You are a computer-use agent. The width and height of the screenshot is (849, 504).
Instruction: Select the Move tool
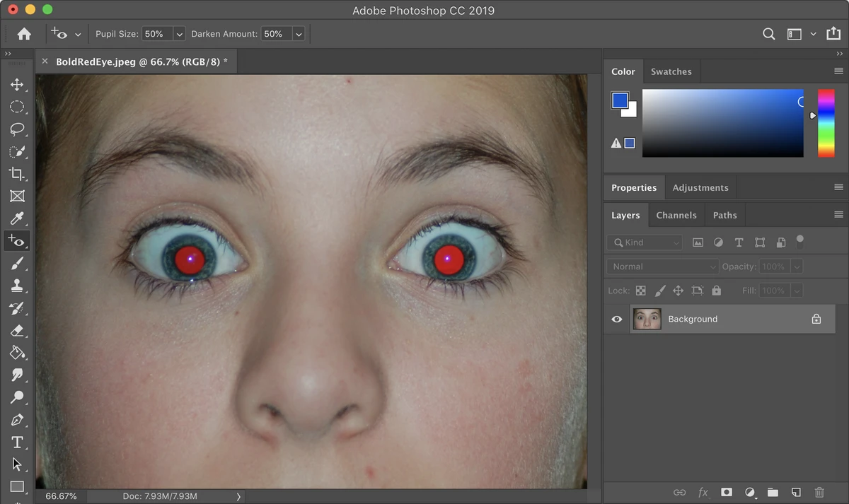click(x=16, y=85)
